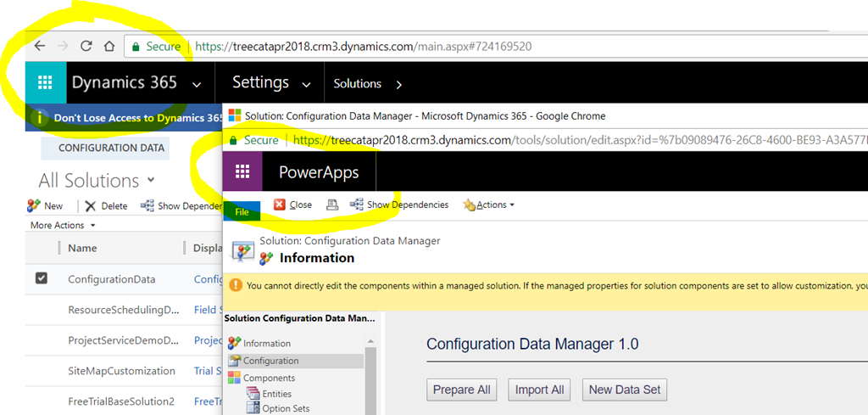The width and height of the screenshot is (868, 415).
Task: Open the PowerApps app launcher waffle
Action: (242, 171)
